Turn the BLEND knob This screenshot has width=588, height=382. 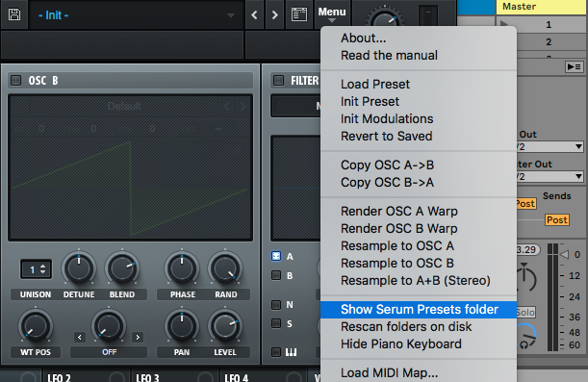click(x=122, y=268)
